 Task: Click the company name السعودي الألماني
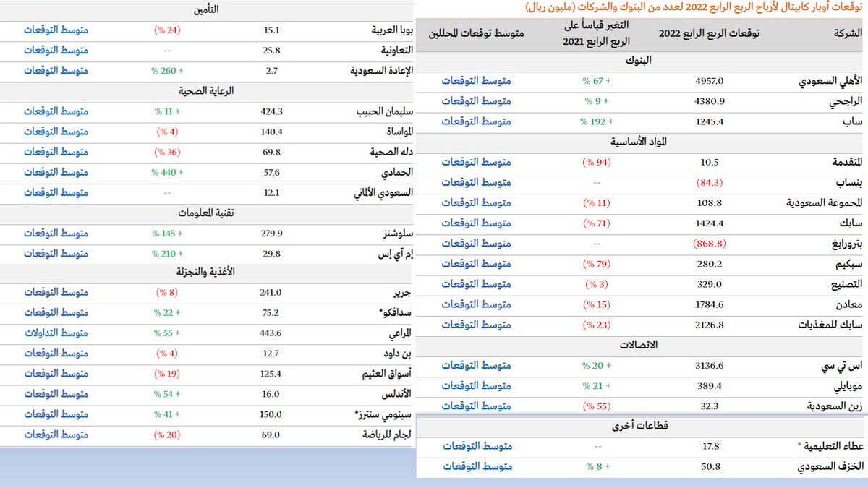click(384, 193)
